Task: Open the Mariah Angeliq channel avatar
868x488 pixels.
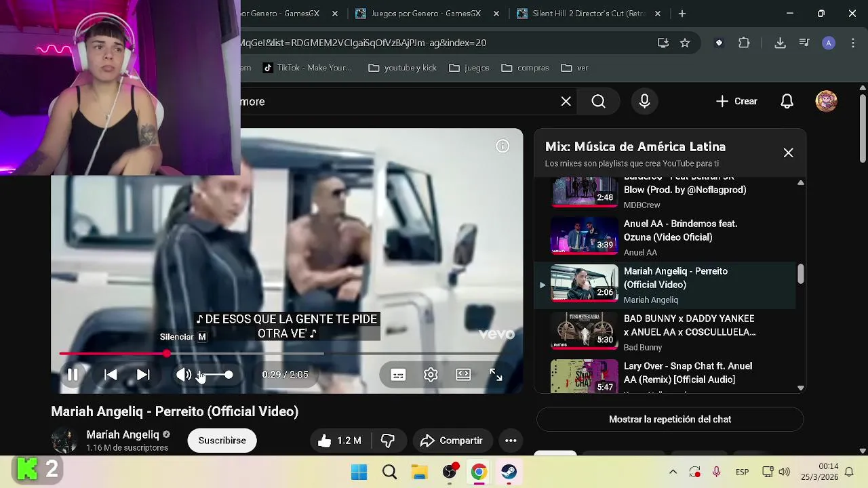Action: coord(64,441)
